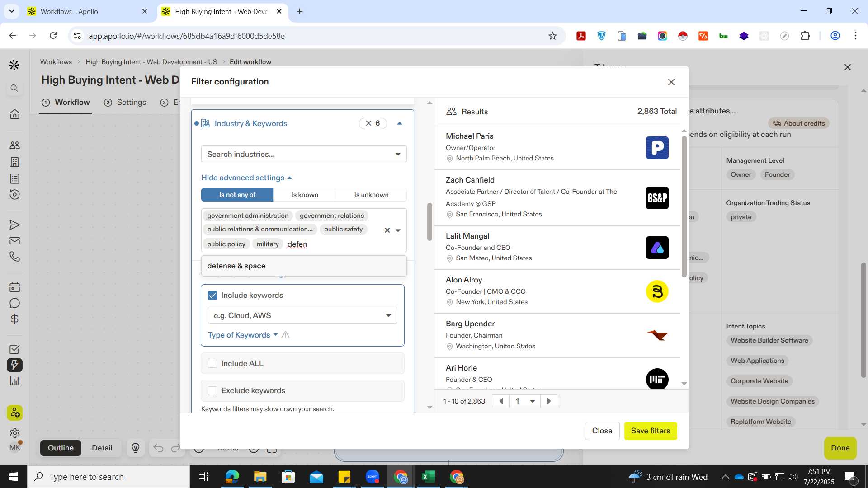Switch to Outline view
The image size is (868, 488).
(x=61, y=448)
